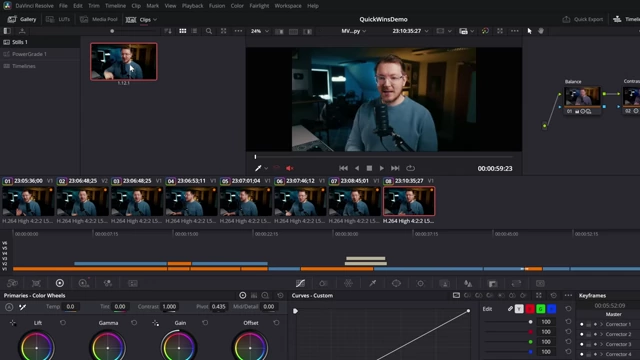Adjust the gallery thumbnail size slider
The image size is (640, 360).
point(112,31)
